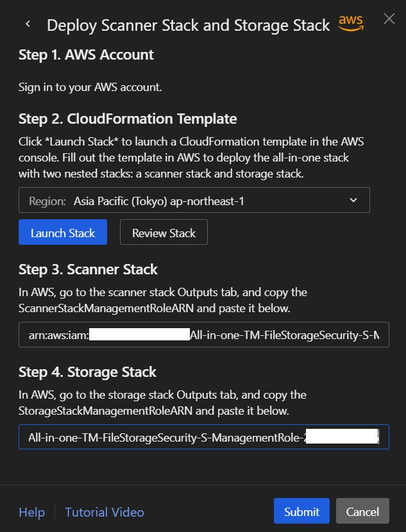
Task: Click the StorageStackManagementRoleARN input field
Action: click(x=203, y=436)
